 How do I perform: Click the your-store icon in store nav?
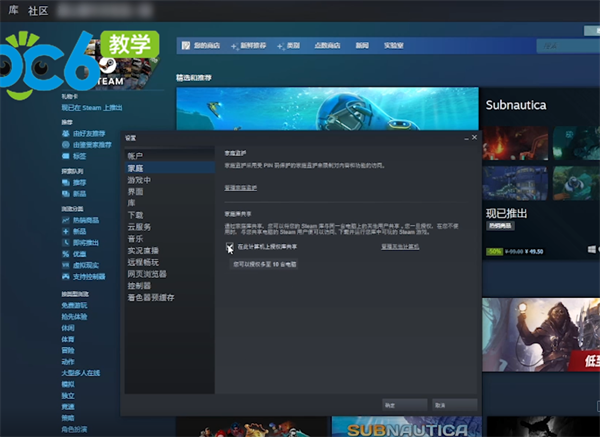pyautogui.click(x=186, y=46)
